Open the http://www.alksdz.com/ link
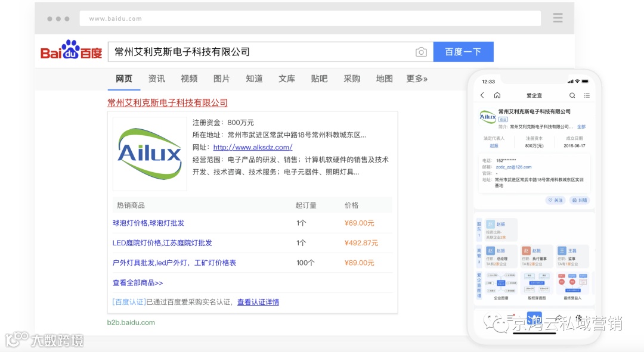 pos(253,147)
